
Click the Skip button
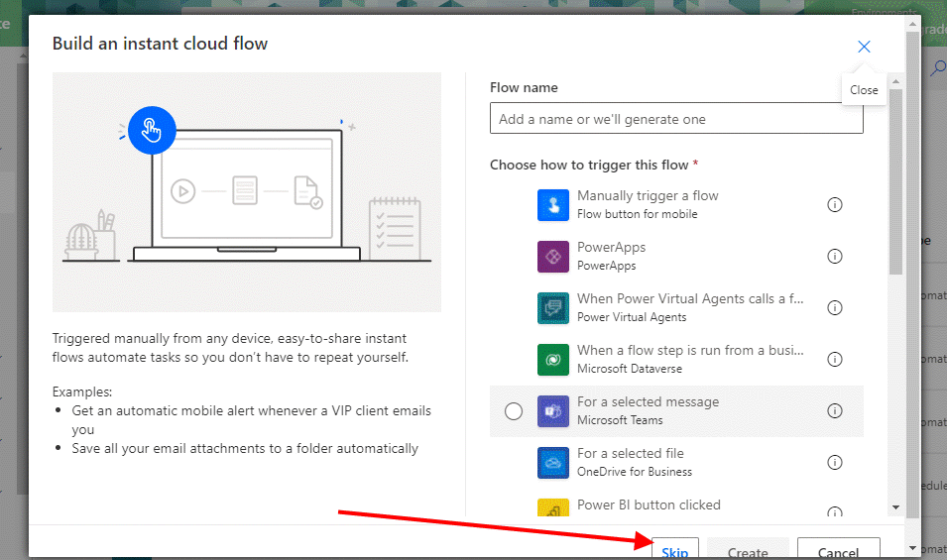click(x=675, y=548)
